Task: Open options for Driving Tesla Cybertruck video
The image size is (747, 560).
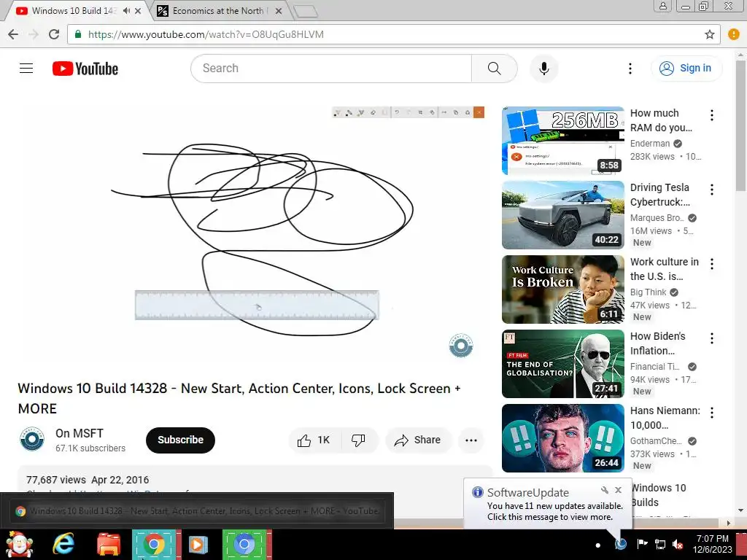Action: click(712, 190)
